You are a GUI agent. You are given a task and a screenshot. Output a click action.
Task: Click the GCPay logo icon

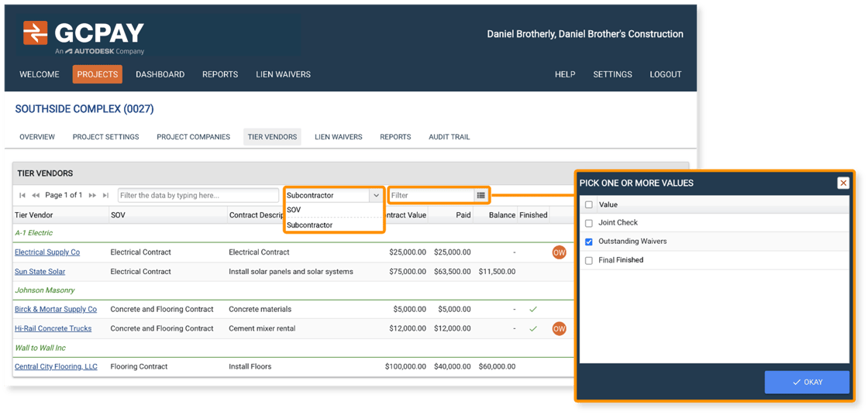(36, 33)
